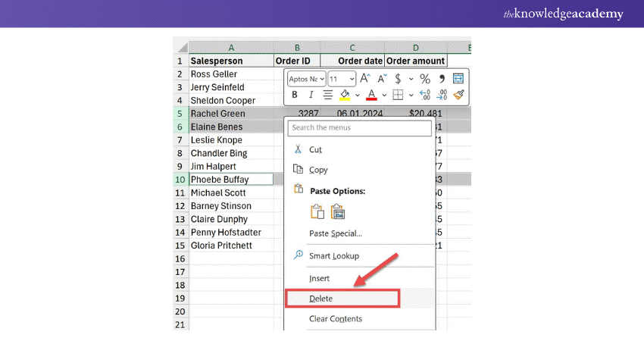Select the Gloria Pritchett cell
This screenshot has width=644, height=341.
(x=231, y=246)
